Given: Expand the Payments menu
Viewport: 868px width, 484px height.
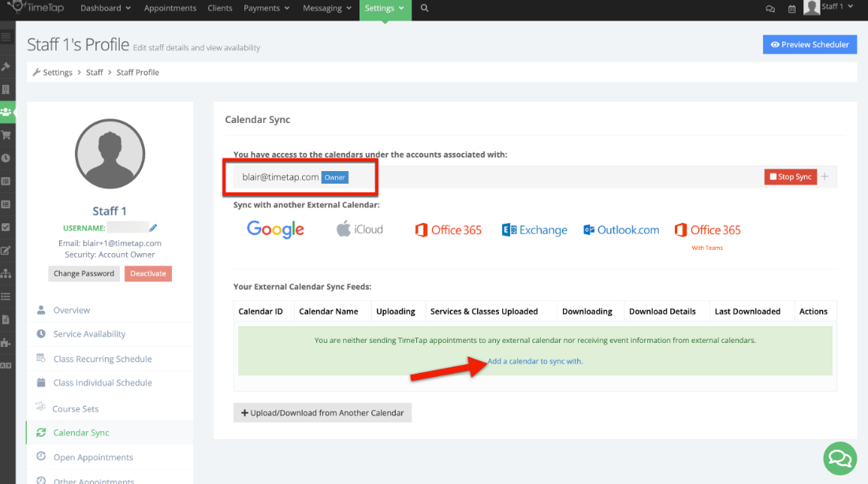Looking at the screenshot, I should [266, 9].
